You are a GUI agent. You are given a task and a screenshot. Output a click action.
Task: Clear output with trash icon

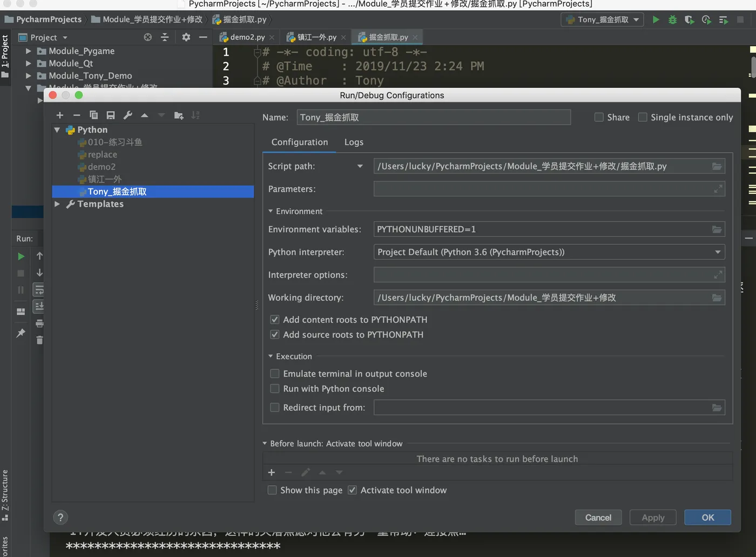pyautogui.click(x=39, y=340)
